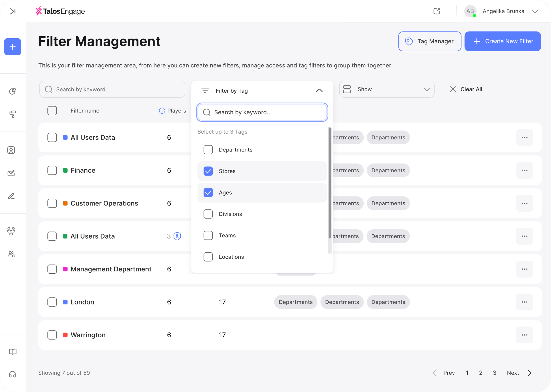Image resolution: width=551 pixels, height=392 pixels.
Task: Click the Prev pagination link
Action: [449, 373]
